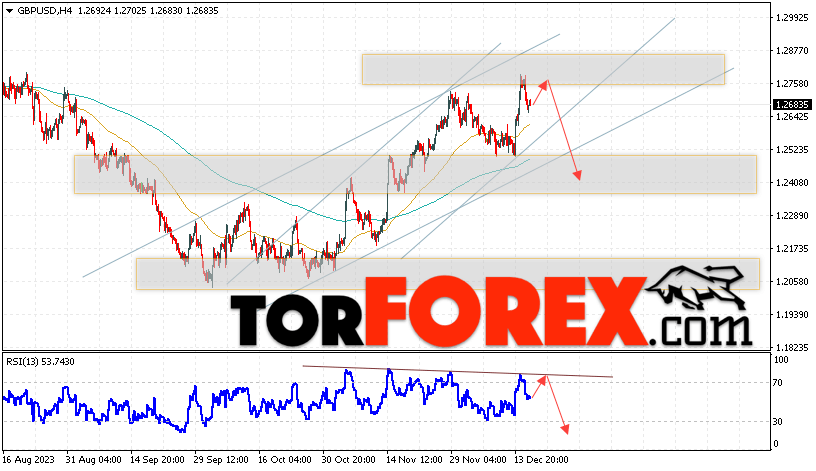Click the RSI(13) 53.7430 indicator label

(40, 362)
